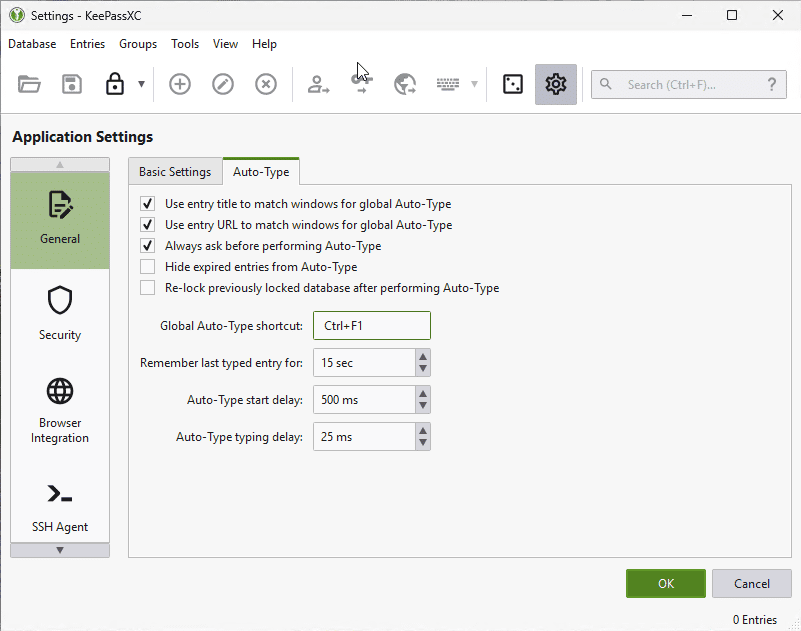Screen dimensions: 801x631
Task: Open SSH Agent settings
Action: tap(60, 508)
